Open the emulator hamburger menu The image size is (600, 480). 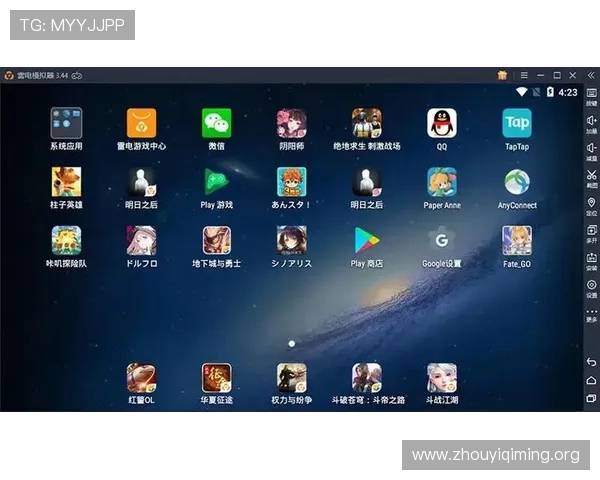pyautogui.click(x=524, y=75)
